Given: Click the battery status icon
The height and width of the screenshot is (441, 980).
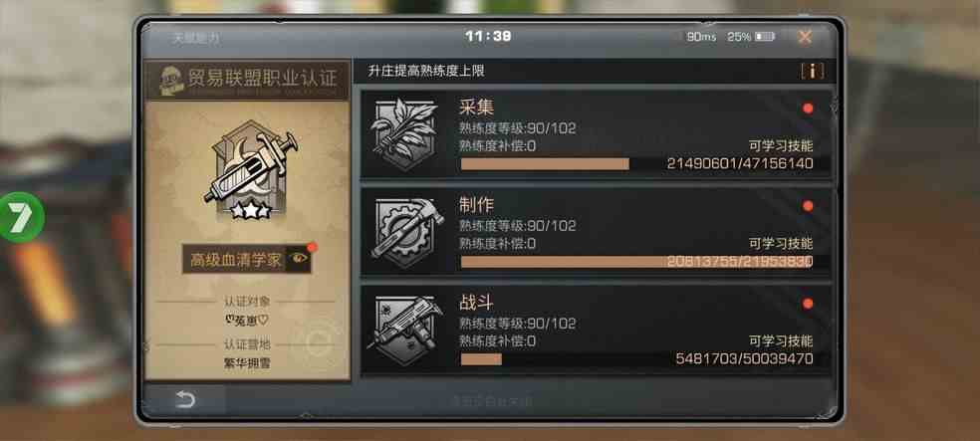Looking at the screenshot, I should point(765,37).
